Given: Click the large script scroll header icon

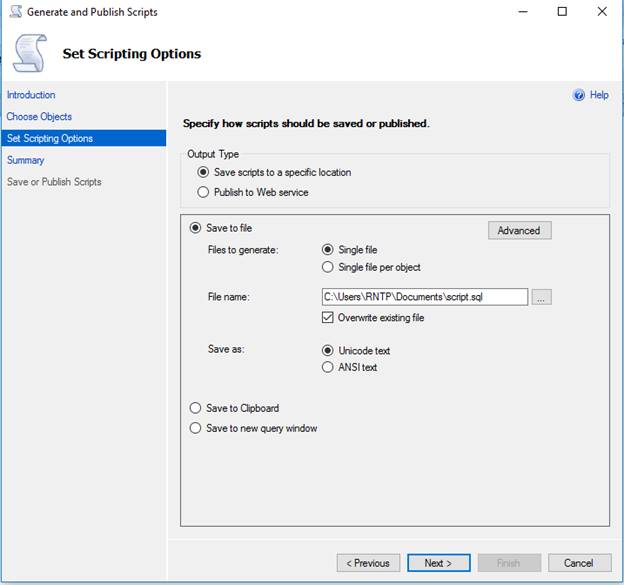Looking at the screenshot, I should point(30,53).
